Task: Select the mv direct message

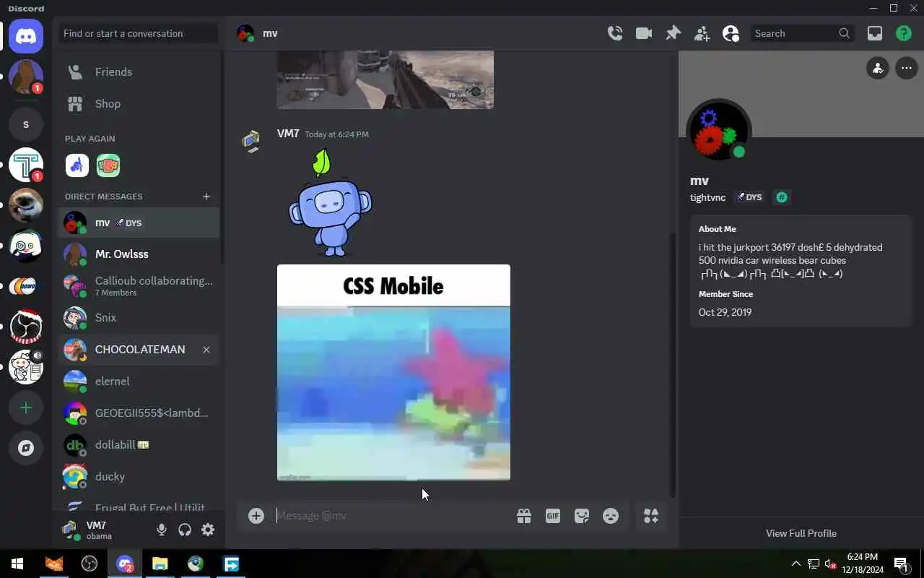Action: 139,223
